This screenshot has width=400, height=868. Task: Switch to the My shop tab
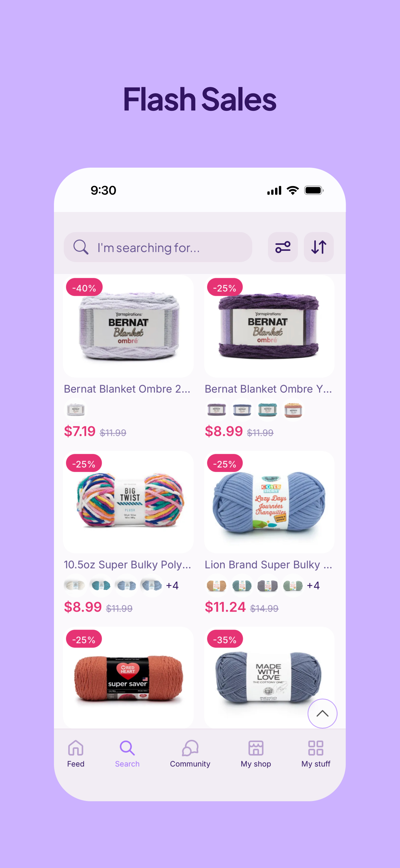coord(256,753)
